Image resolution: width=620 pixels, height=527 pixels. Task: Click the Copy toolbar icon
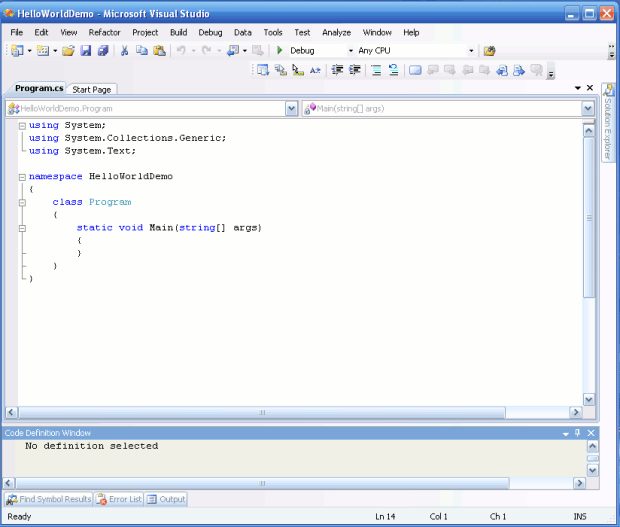[142, 51]
